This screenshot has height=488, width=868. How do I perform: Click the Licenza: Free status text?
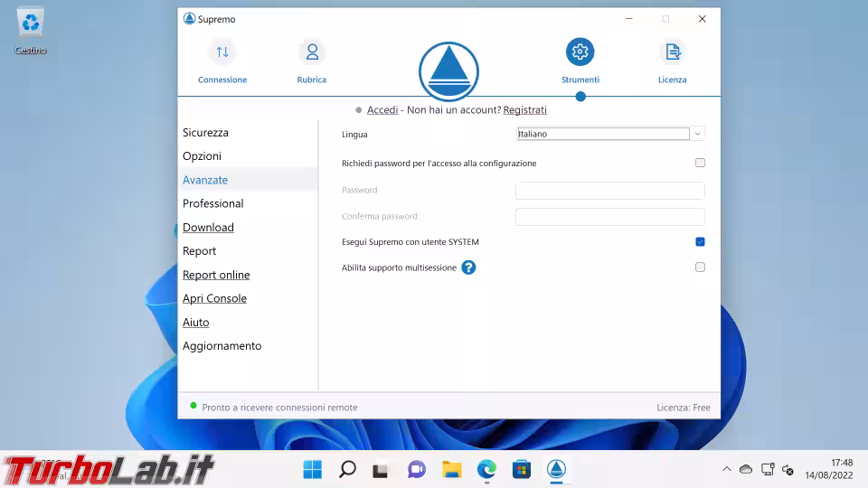point(684,408)
